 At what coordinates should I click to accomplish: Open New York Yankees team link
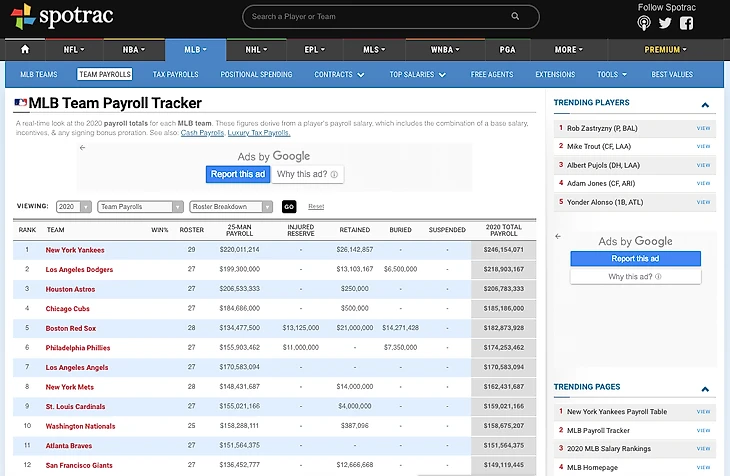tap(76, 249)
